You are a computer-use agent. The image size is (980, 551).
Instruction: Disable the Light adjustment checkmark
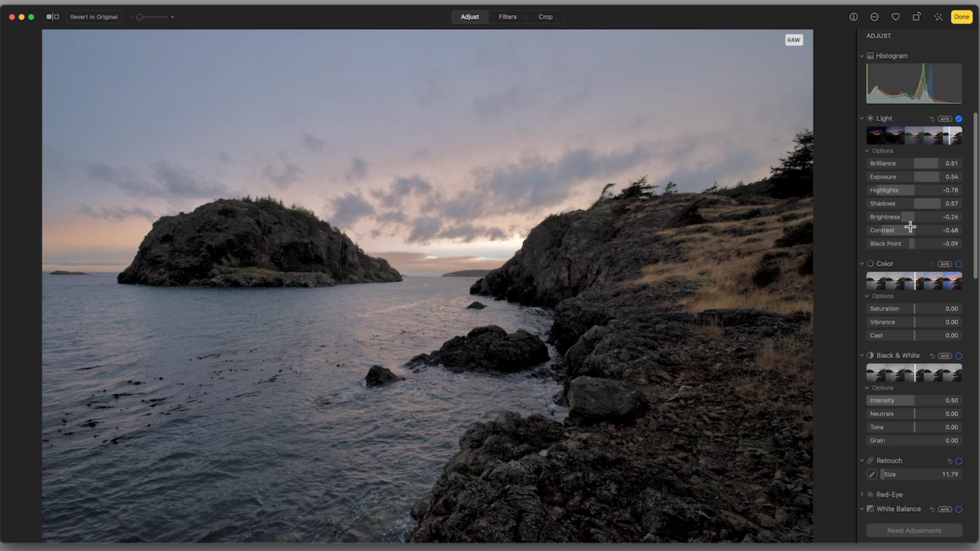pos(959,119)
